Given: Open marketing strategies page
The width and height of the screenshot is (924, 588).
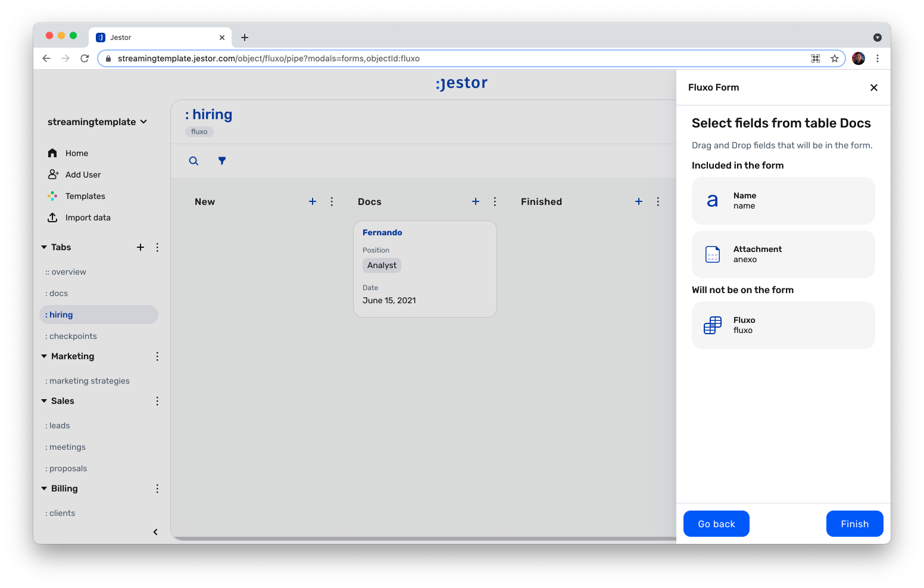Looking at the screenshot, I should click(x=88, y=381).
